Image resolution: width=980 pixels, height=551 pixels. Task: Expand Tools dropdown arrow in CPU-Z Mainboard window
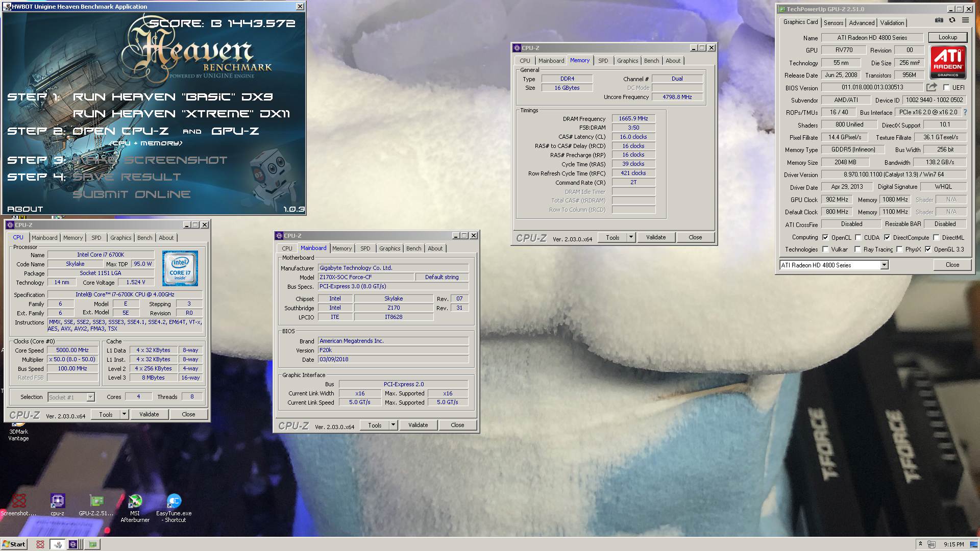click(393, 425)
